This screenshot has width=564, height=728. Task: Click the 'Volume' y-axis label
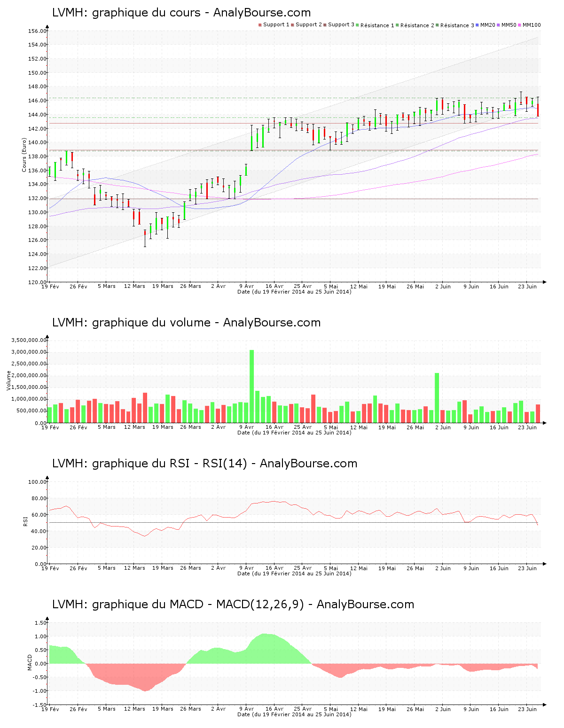coord(8,380)
